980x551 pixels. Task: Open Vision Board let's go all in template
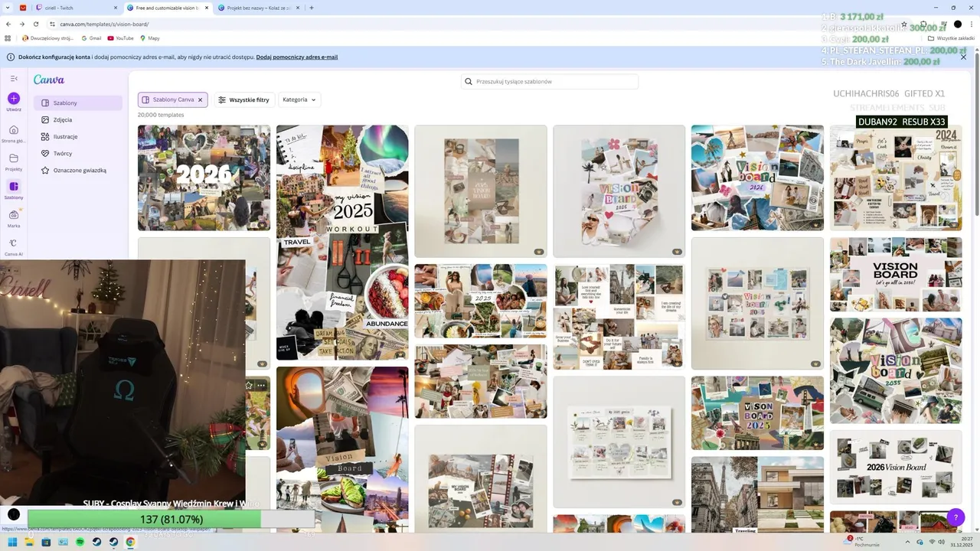pyautogui.click(x=896, y=274)
